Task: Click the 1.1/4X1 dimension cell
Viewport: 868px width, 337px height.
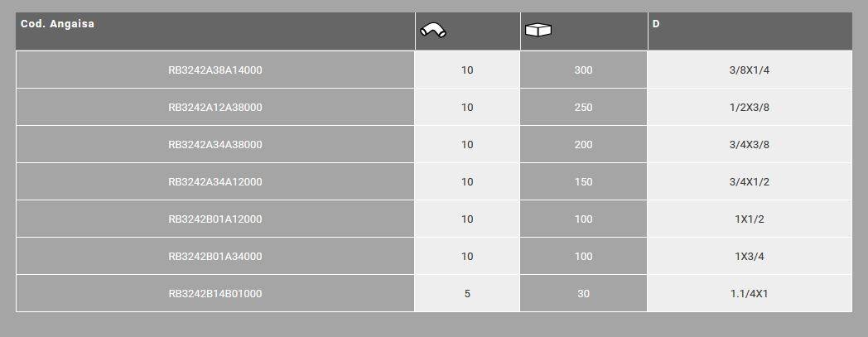Action: [x=749, y=294]
